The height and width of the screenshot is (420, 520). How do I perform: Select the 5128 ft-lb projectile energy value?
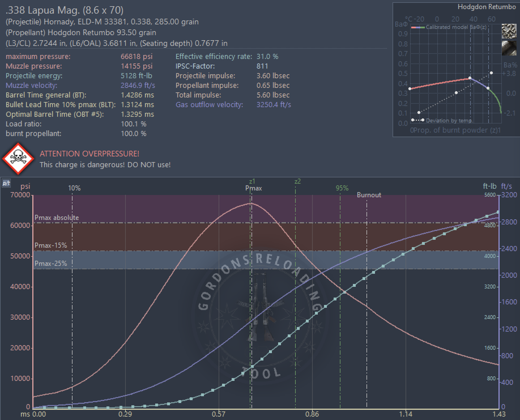137,76
